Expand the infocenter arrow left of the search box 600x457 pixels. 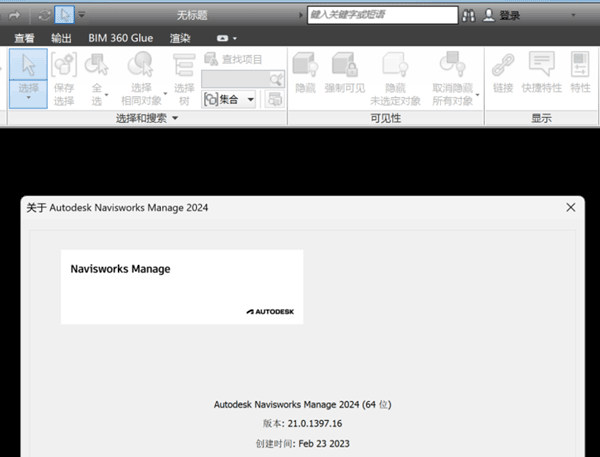coord(301,15)
